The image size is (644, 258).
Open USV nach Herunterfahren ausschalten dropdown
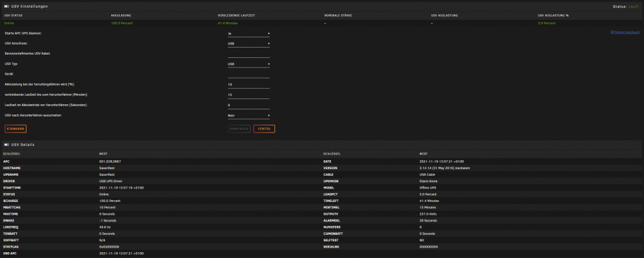[249, 116]
